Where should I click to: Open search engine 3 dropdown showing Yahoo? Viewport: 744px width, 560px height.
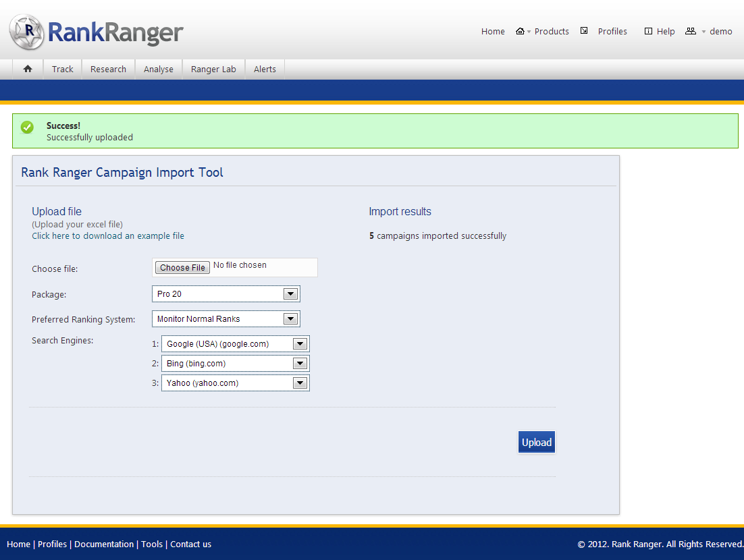coord(235,383)
